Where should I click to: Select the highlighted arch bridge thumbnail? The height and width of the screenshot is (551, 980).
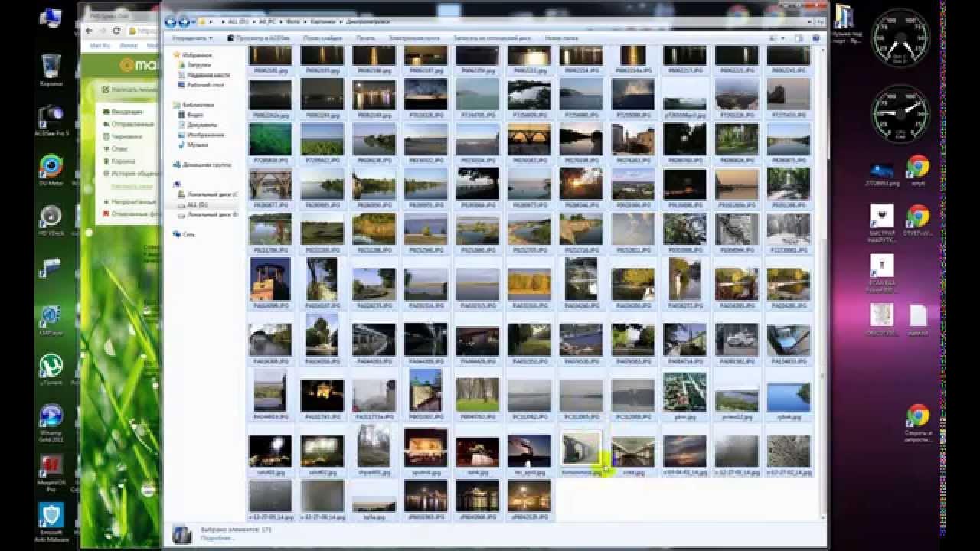[x=581, y=450]
